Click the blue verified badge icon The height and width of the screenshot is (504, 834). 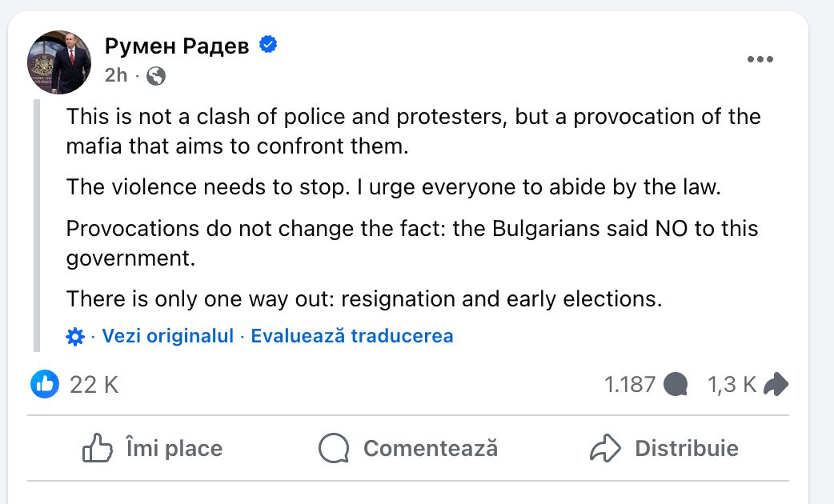coord(268,46)
